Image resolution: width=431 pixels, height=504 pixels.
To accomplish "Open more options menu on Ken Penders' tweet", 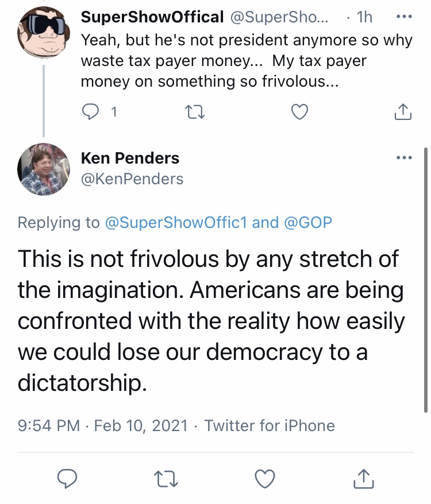I will tap(405, 157).
